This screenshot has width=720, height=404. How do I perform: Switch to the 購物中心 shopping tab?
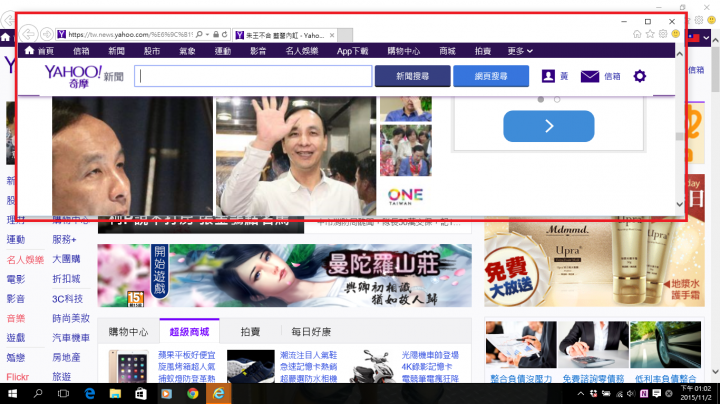(x=129, y=331)
